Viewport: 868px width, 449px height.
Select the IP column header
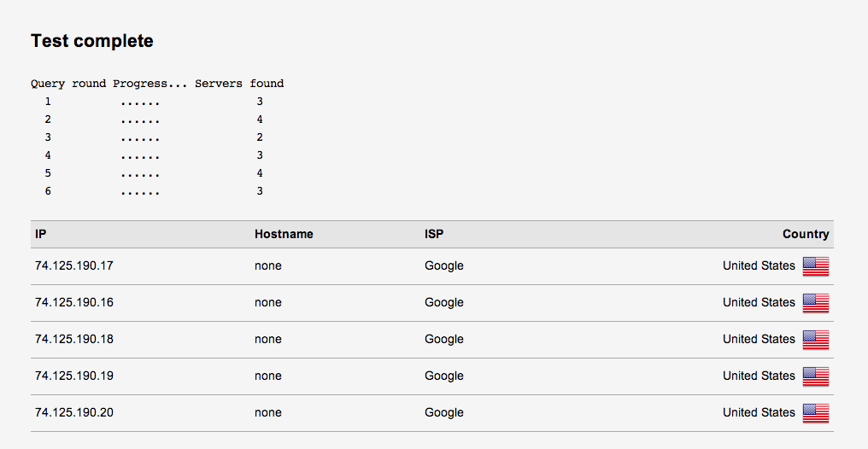[x=40, y=234]
